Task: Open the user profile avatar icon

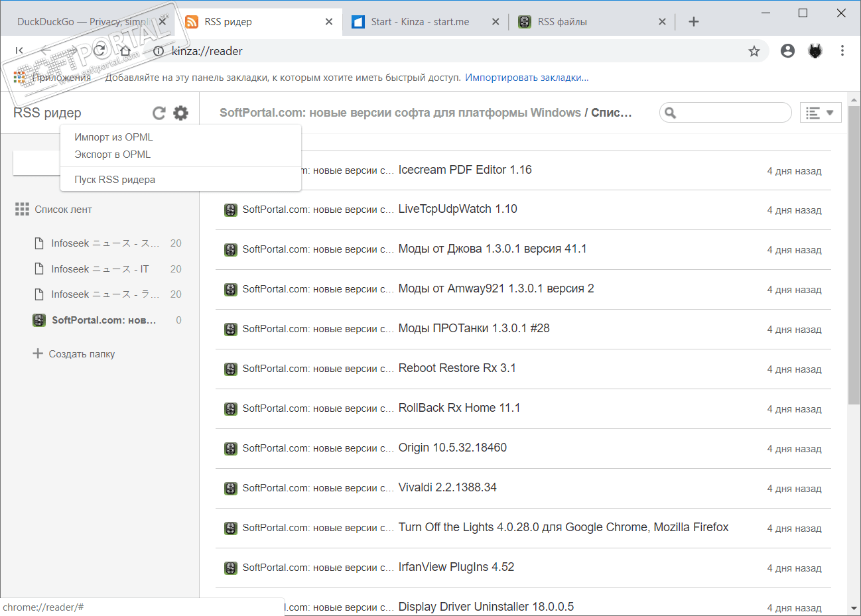Action: point(787,51)
